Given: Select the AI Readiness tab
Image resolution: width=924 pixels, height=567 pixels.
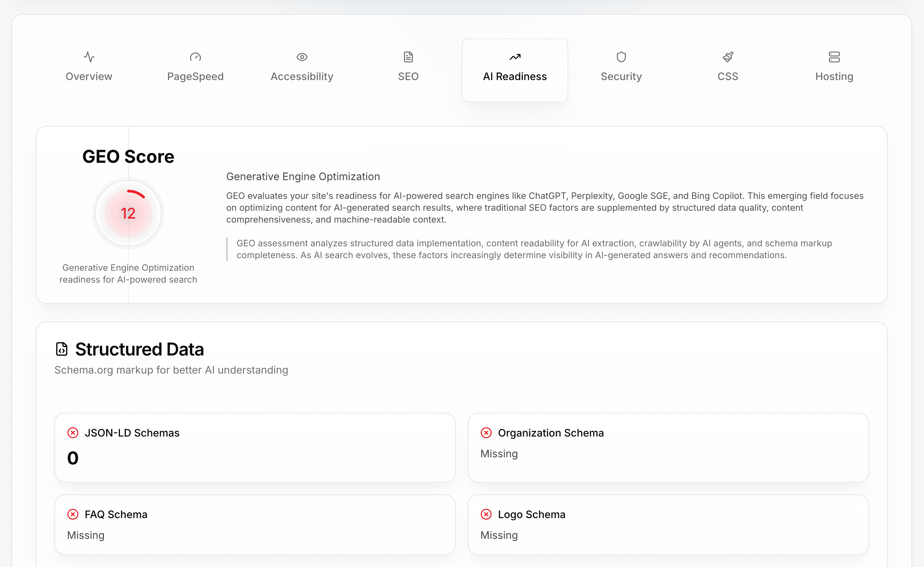Looking at the screenshot, I should [515, 70].
